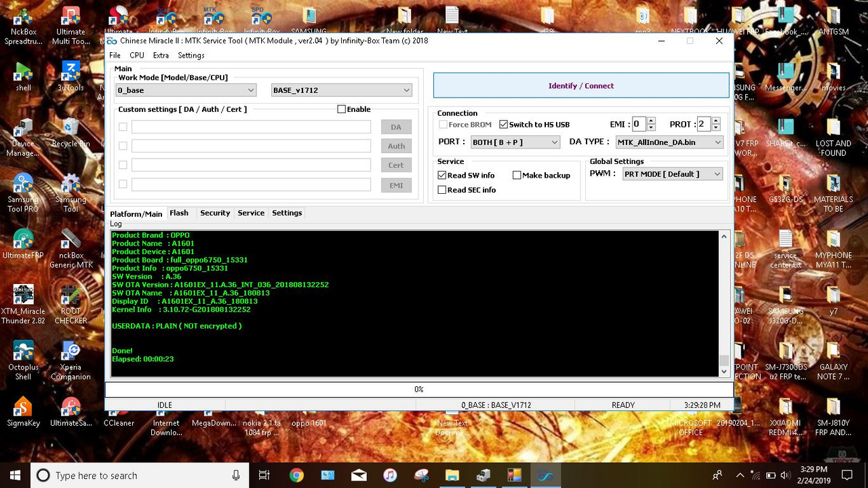This screenshot has width=868, height=488.
Task: Open the ROOT CHECKER desktop icon
Action: point(71,305)
